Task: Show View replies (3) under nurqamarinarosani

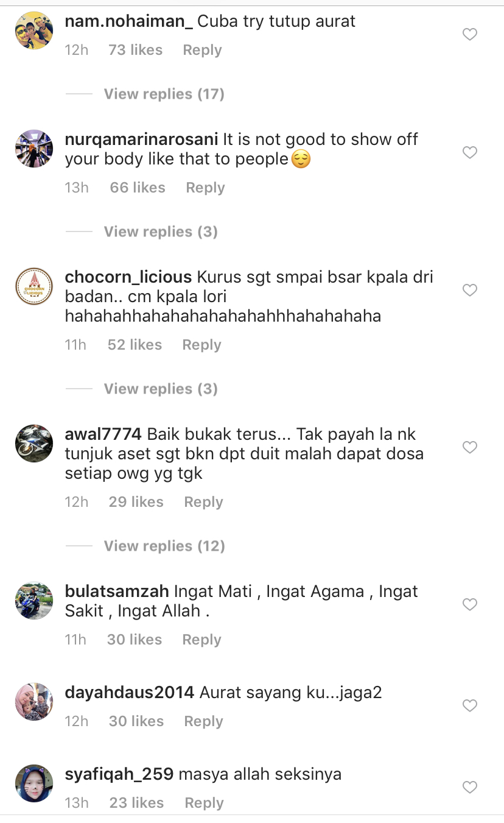Action: [x=161, y=231]
